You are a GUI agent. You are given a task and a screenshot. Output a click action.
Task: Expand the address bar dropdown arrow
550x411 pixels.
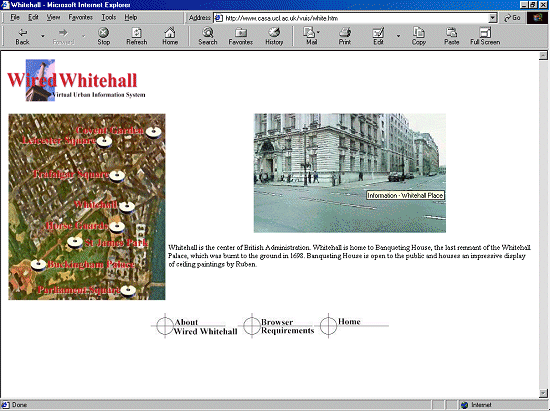(x=493, y=18)
